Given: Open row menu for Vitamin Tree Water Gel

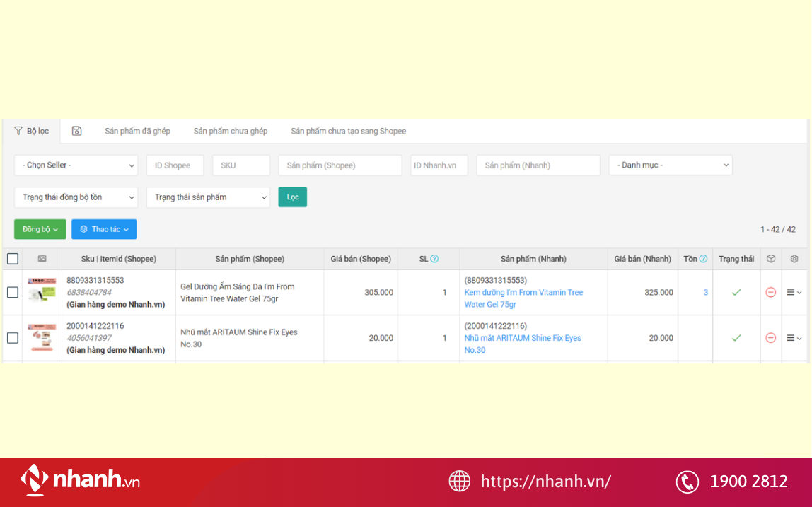Looking at the screenshot, I should click(794, 293).
